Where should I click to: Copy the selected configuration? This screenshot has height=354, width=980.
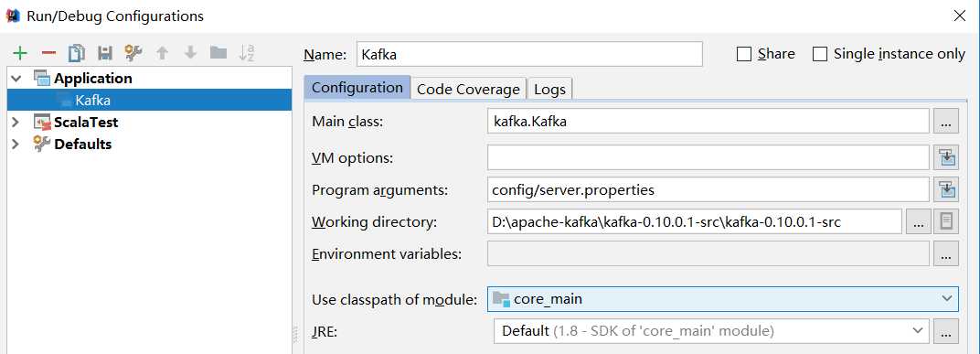(76, 53)
